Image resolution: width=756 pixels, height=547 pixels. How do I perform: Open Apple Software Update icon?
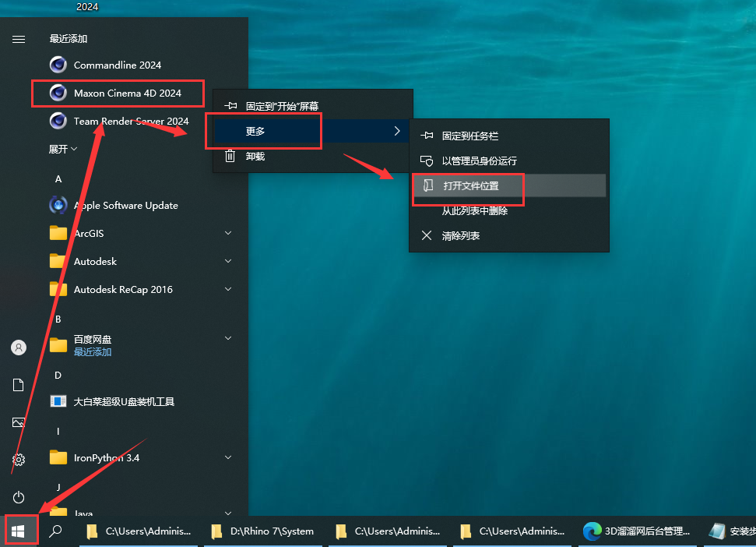point(58,205)
